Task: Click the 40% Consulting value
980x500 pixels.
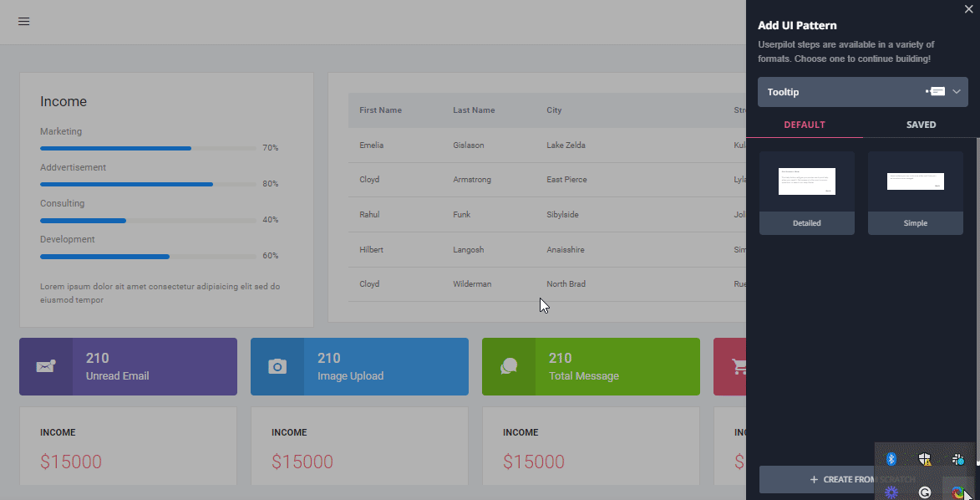Action: coord(270,220)
